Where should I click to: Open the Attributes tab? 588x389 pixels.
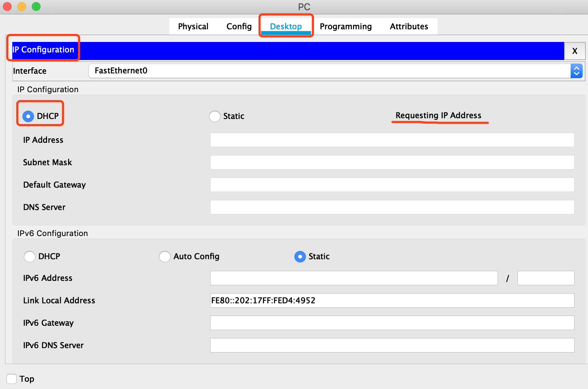click(409, 26)
